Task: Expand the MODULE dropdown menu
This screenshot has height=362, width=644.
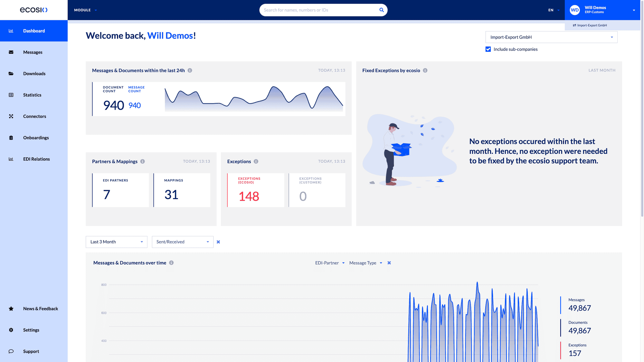Action: [x=85, y=10]
